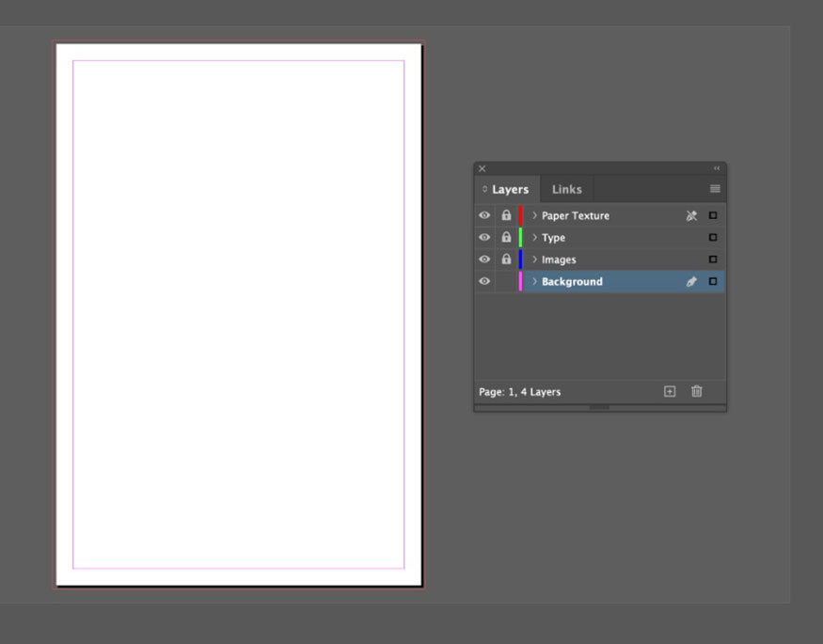The height and width of the screenshot is (644, 823).
Task: Click the pen icon on Background layer
Action: [x=691, y=282]
